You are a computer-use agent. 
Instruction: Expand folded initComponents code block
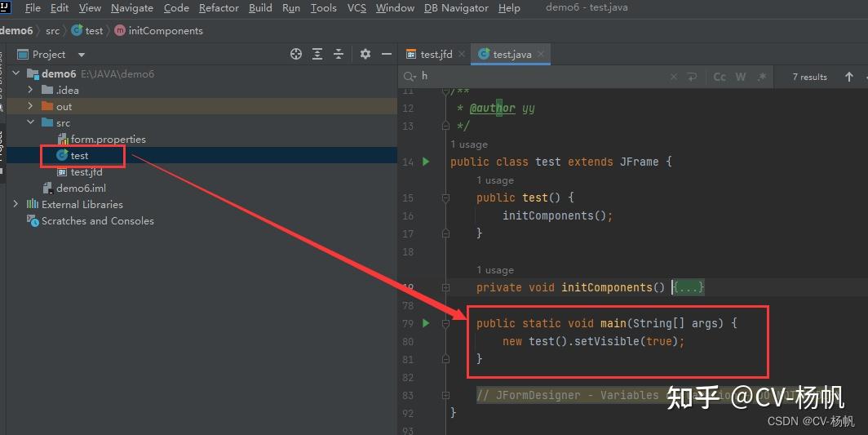[688, 287]
